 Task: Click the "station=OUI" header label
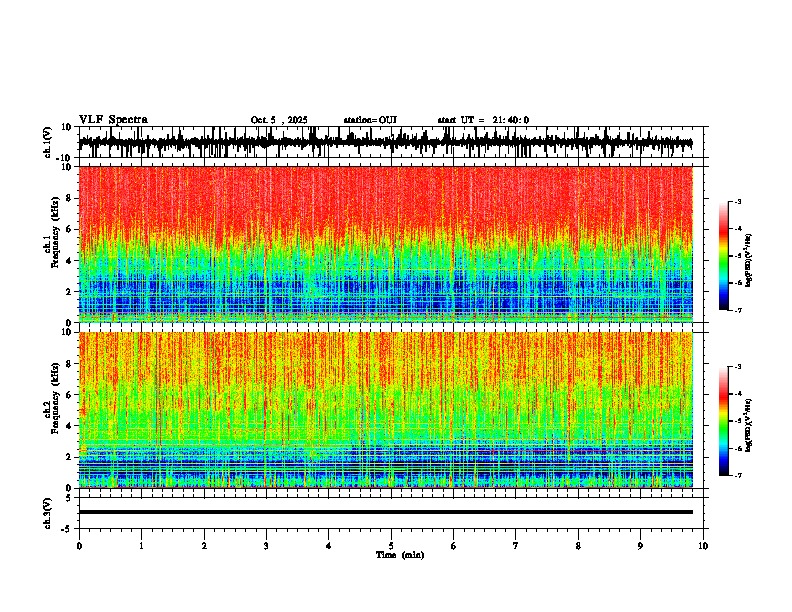(x=370, y=120)
